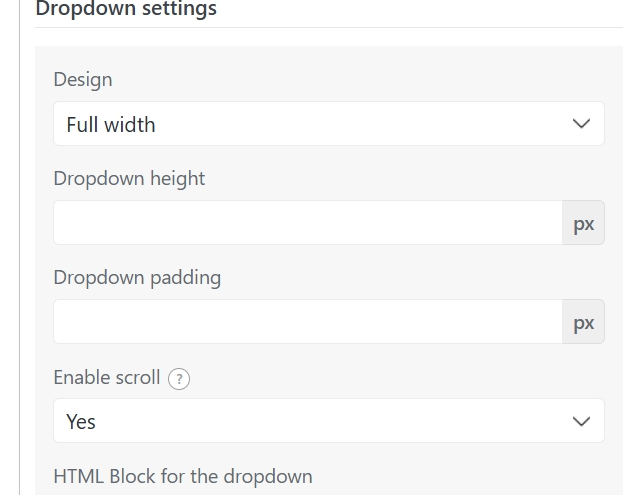Click the px unit beside Dropdown padding

583,323
